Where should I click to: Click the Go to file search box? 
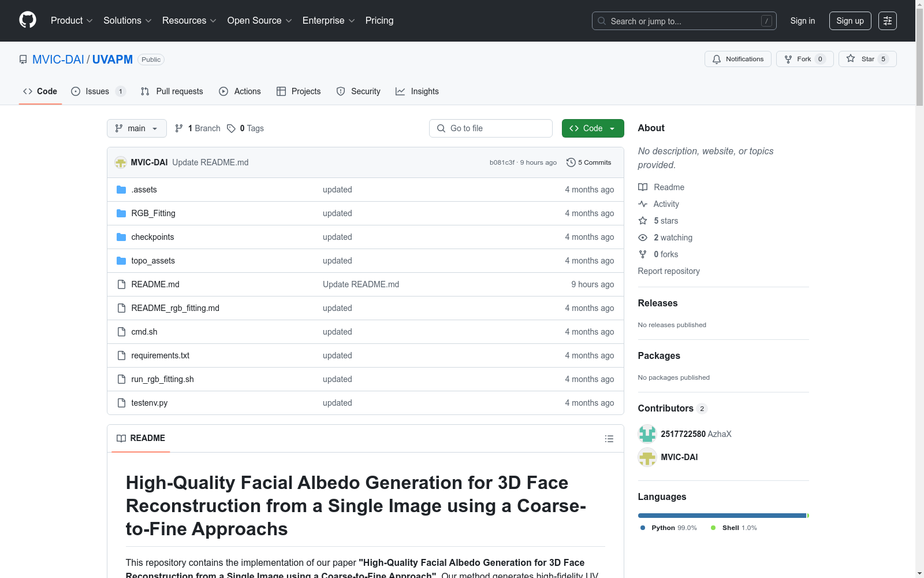pyautogui.click(x=491, y=128)
